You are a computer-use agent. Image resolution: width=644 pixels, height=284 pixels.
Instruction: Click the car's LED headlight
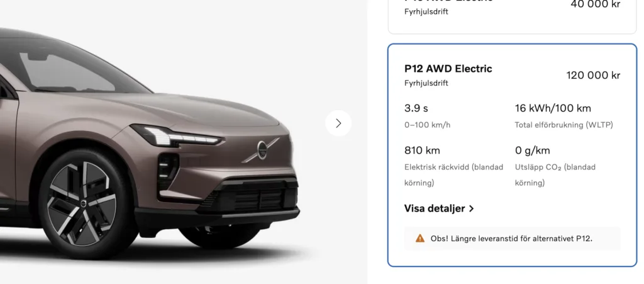click(x=177, y=136)
